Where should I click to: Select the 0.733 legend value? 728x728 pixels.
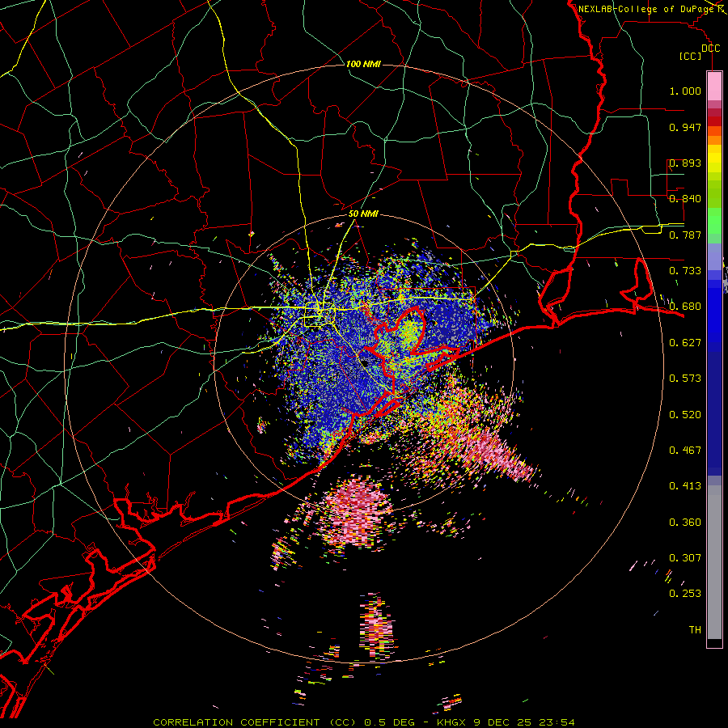tap(685, 271)
